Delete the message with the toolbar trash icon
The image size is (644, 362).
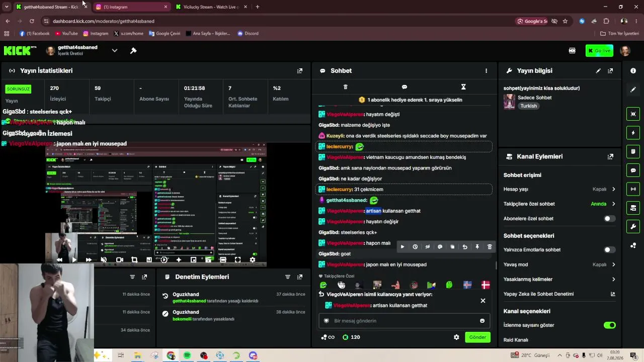tap(490, 247)
